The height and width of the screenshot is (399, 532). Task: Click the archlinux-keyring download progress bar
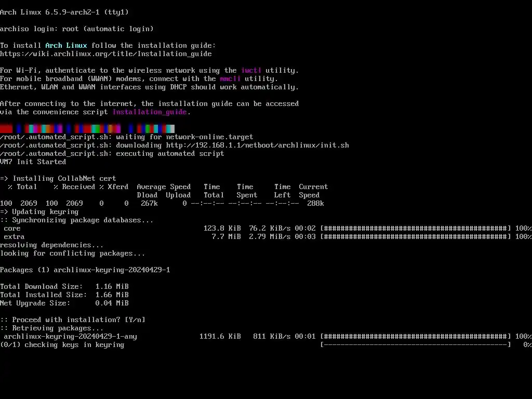click(416, 336)
